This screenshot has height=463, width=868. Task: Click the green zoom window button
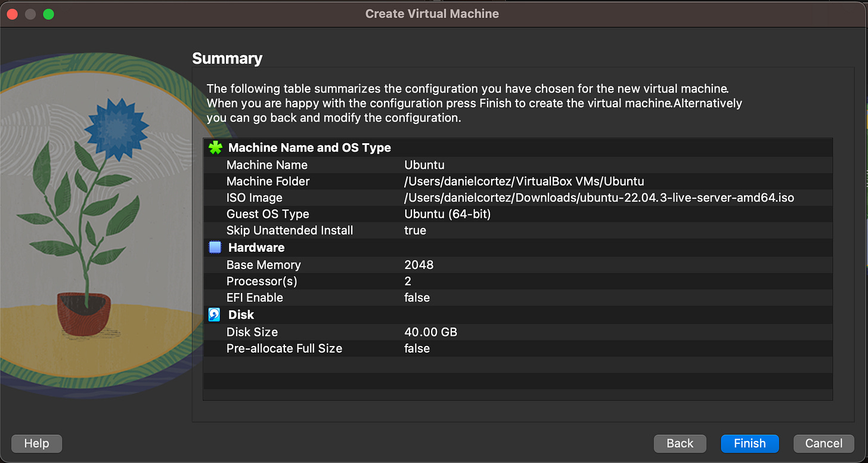click(49, 14)
